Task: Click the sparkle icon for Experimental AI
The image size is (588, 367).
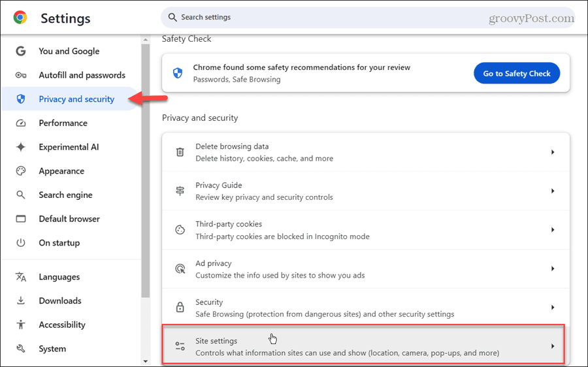Action: [x=21, y=147]
